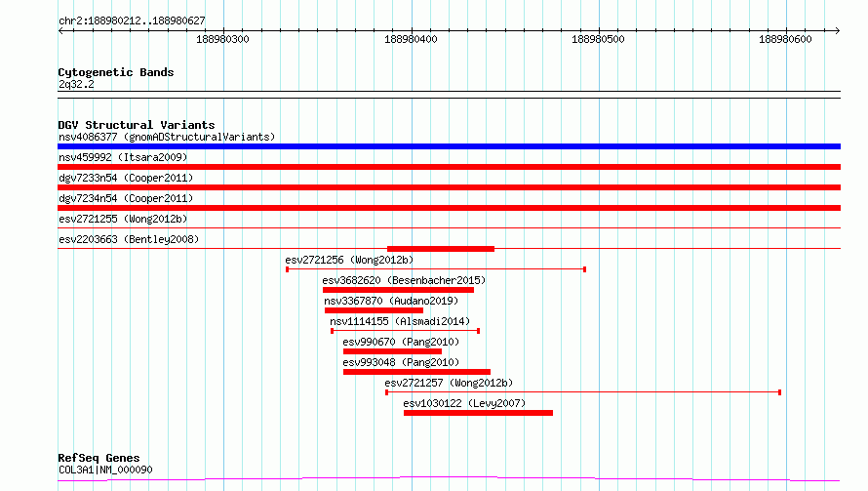Click the chr2:188980212..188980627 coordinate label

132,20
